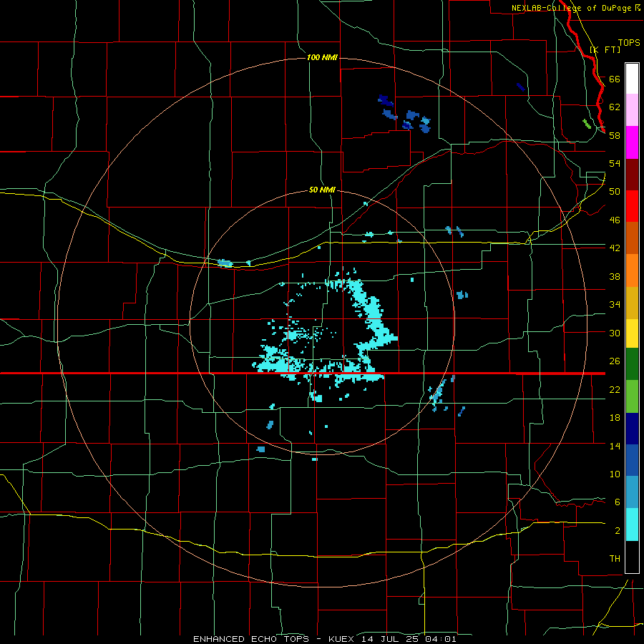Click the legend value '46'
644x644 pixels.
[615, 220]
